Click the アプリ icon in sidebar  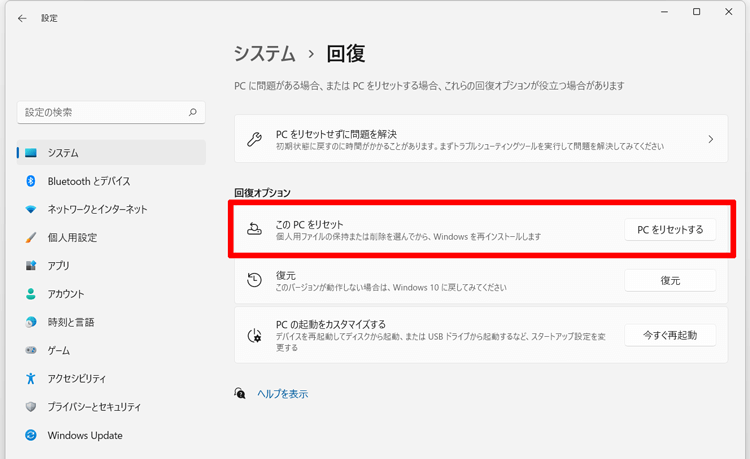coord(31,265)
